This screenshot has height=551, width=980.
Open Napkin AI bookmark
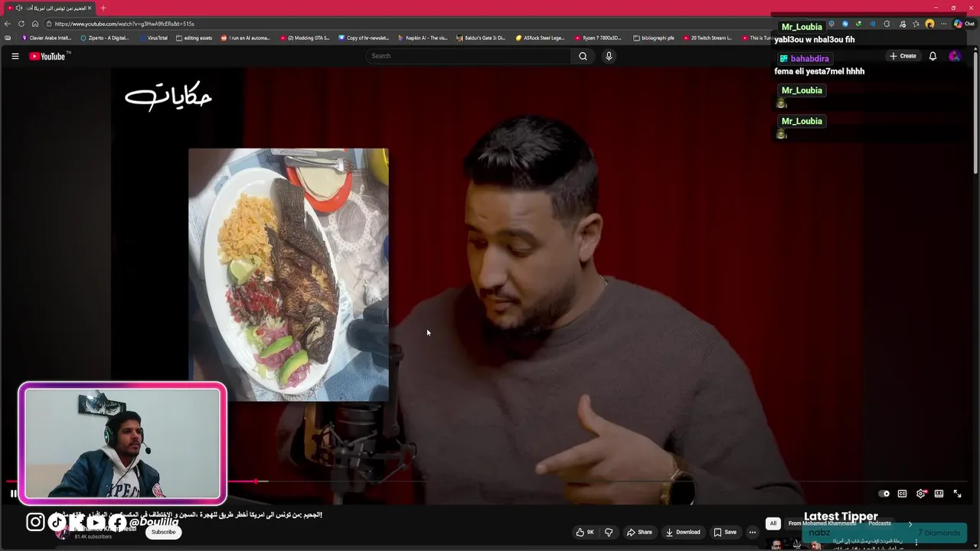[x=423, y=37]
